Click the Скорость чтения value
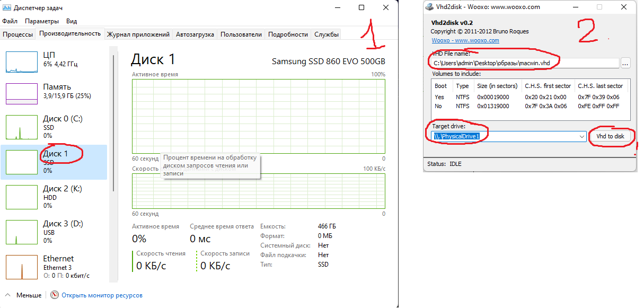 coord(151,266)
